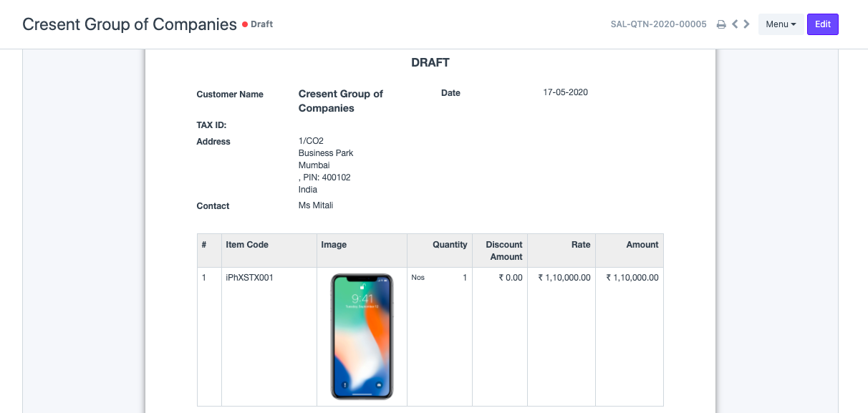Click the DRAFT heading of the document
868x413 pixels.
point(430,63)
